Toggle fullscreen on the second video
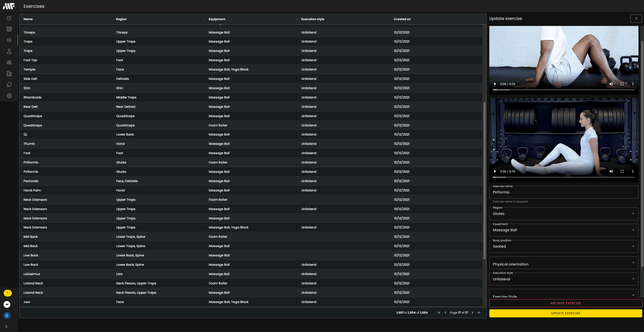 click(x=622, y=171)
